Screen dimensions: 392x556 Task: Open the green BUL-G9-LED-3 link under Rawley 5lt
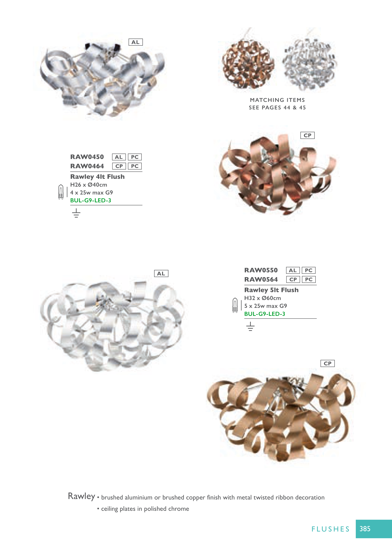(x=265, y=314)
